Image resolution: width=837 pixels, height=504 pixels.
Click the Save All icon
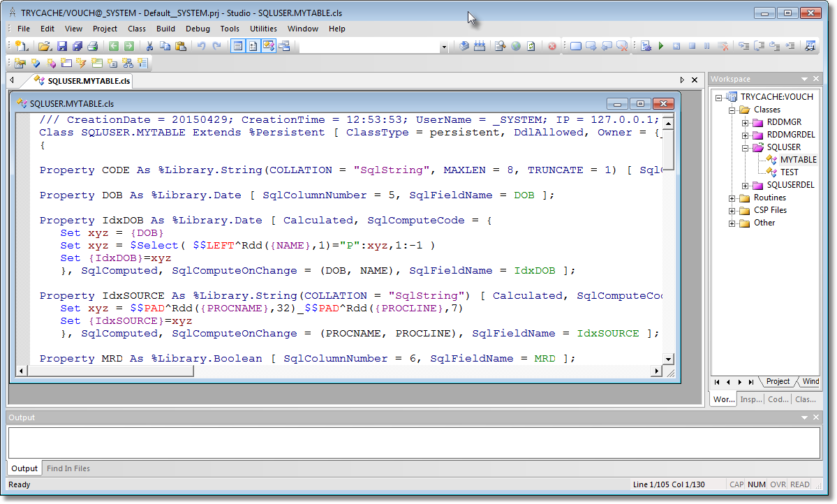click(x=77, y=47)
